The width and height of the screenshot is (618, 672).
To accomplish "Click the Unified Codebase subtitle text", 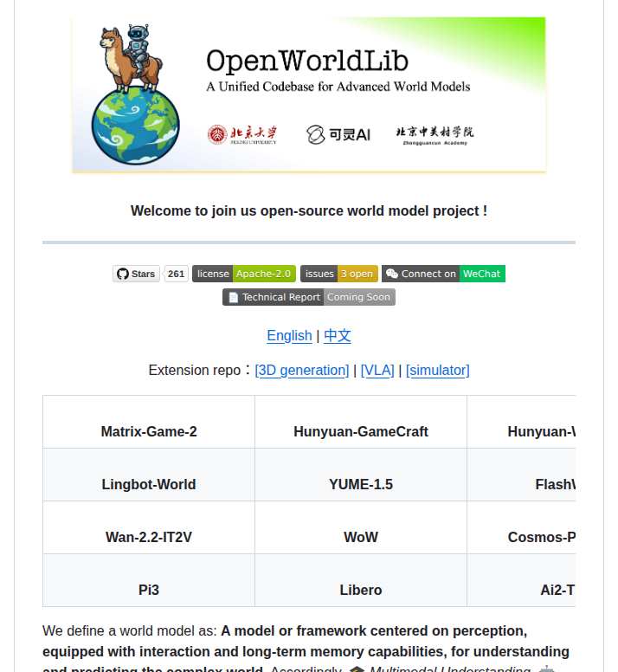I will pos(338,87).
